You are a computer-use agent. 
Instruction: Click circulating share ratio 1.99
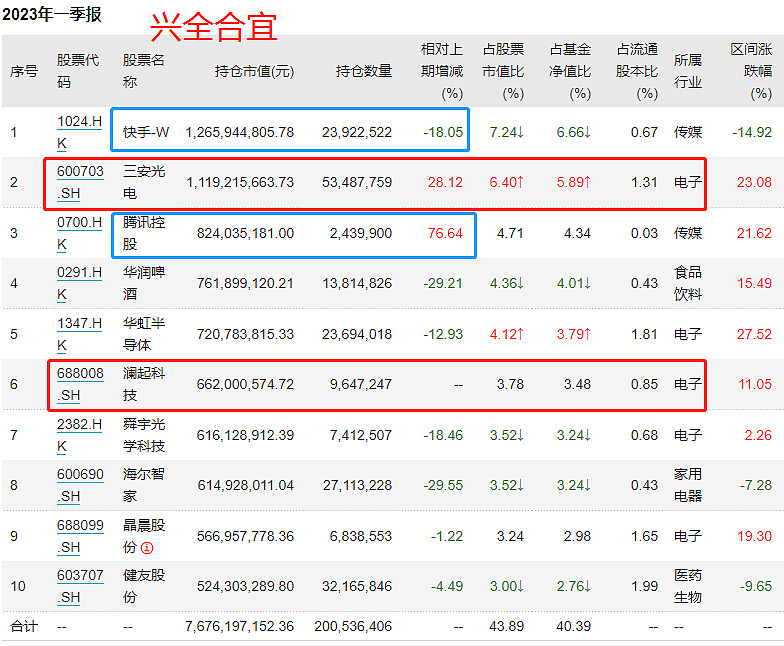coord(644,586)
